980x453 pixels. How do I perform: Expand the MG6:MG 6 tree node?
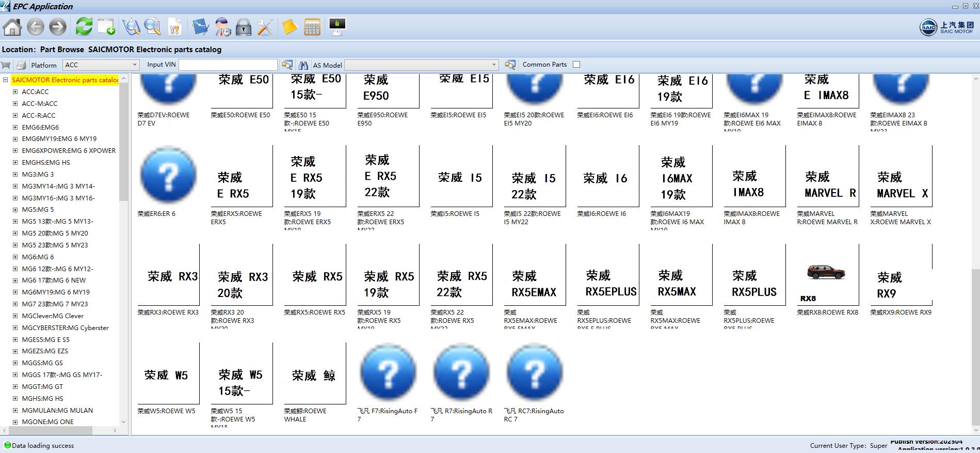click(15, 257)
